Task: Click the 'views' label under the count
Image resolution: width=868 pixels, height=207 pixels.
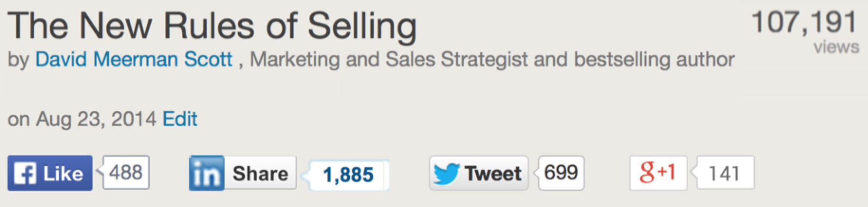Action: pos(836,47)
